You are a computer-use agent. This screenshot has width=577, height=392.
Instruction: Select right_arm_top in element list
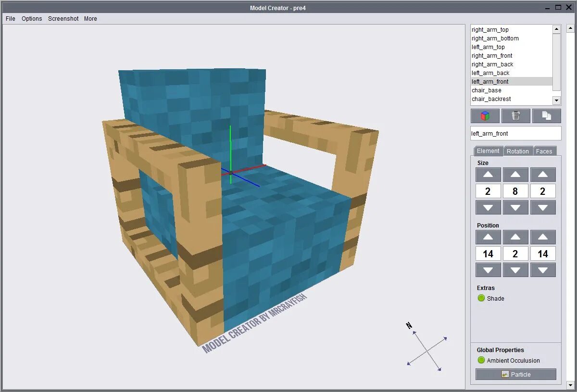point(512,30)
